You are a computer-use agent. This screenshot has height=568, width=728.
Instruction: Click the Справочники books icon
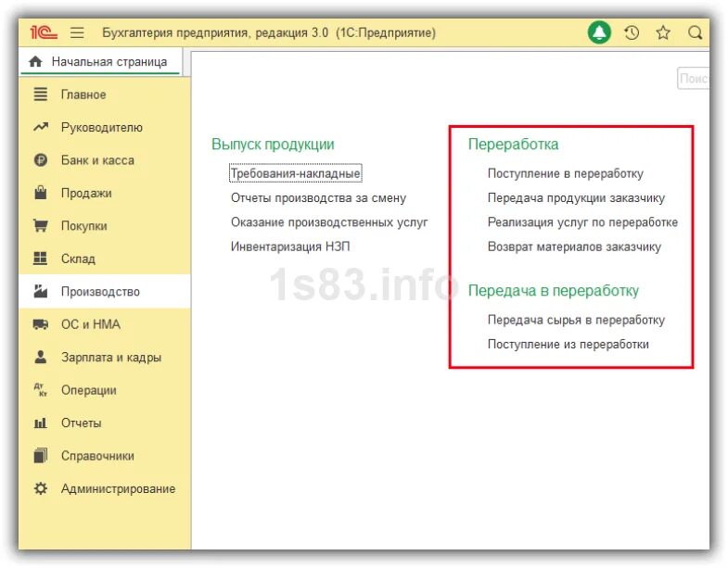(41, 456)
